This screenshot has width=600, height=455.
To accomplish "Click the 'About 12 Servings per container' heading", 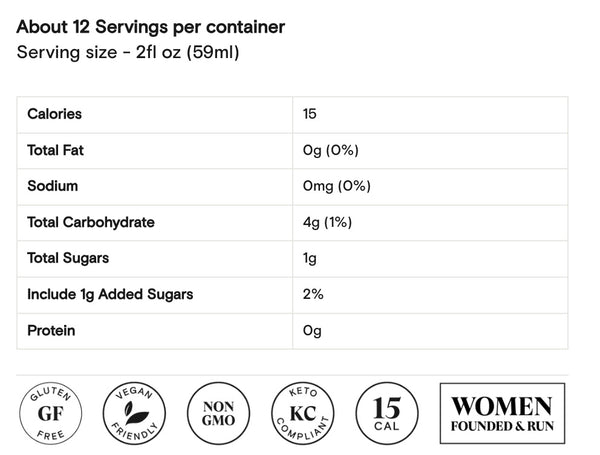I will (151, 27).
